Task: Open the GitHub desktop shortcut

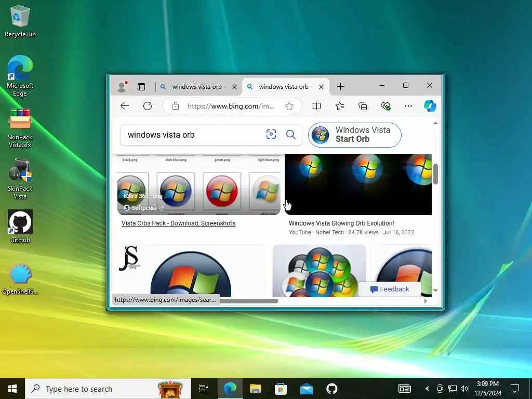Action: [x=20, y=227]
